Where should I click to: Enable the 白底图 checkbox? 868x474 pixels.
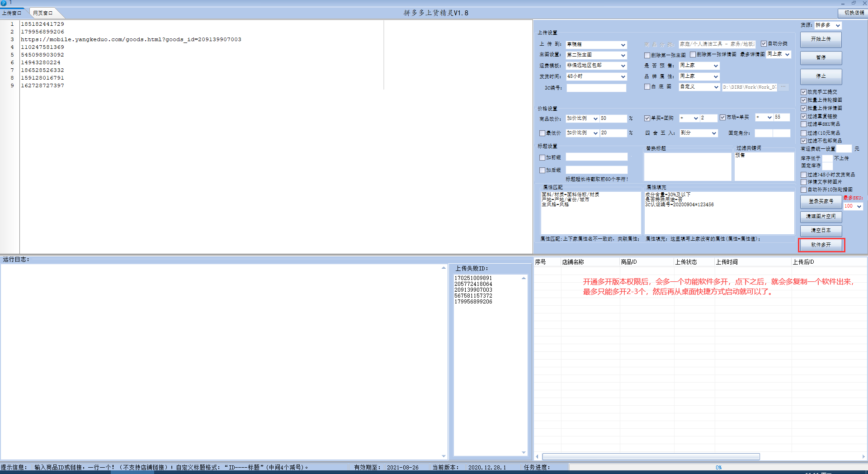tap(647, 87)
